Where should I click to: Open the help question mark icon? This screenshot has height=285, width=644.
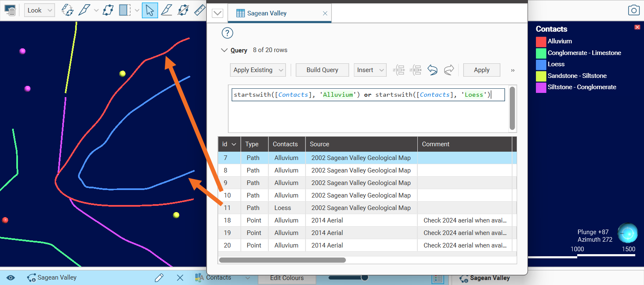click(227, 33)
